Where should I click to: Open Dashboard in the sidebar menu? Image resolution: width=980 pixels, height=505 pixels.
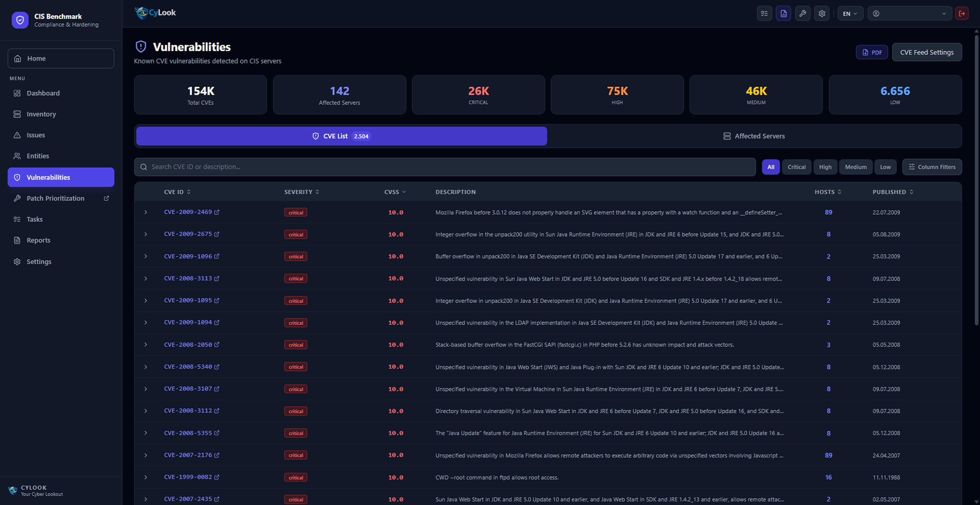(x=61, y=93)
